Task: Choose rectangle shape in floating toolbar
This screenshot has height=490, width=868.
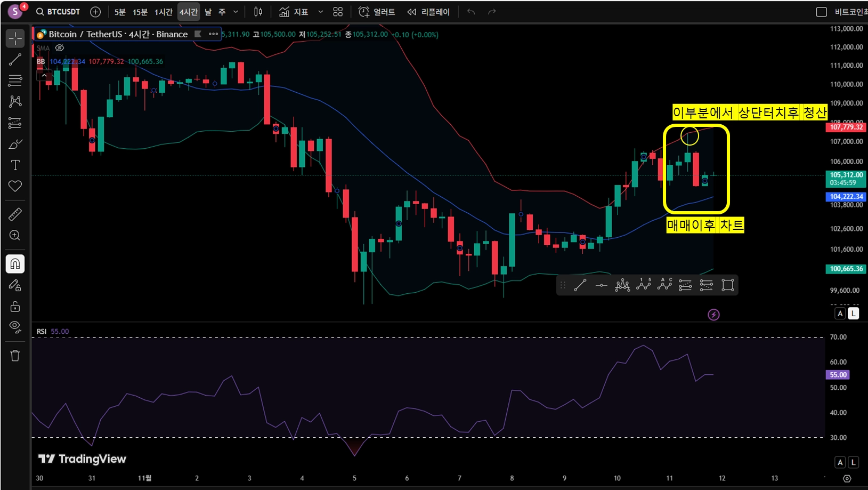Action: 728,285
